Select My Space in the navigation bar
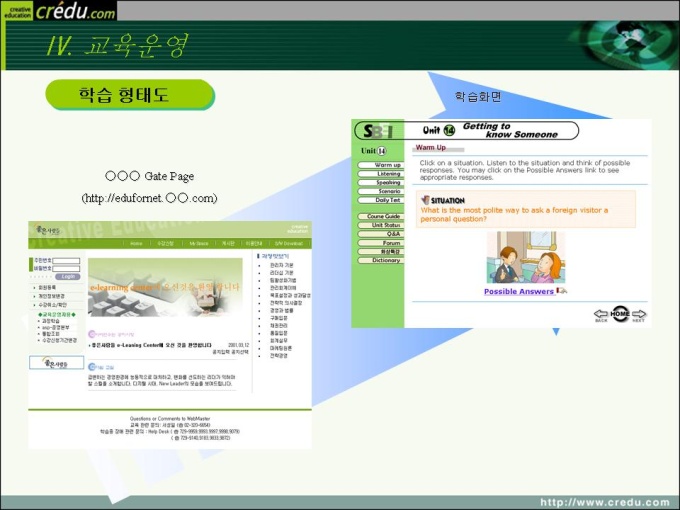The image size is (680, 510). click(x=199, y=244)
